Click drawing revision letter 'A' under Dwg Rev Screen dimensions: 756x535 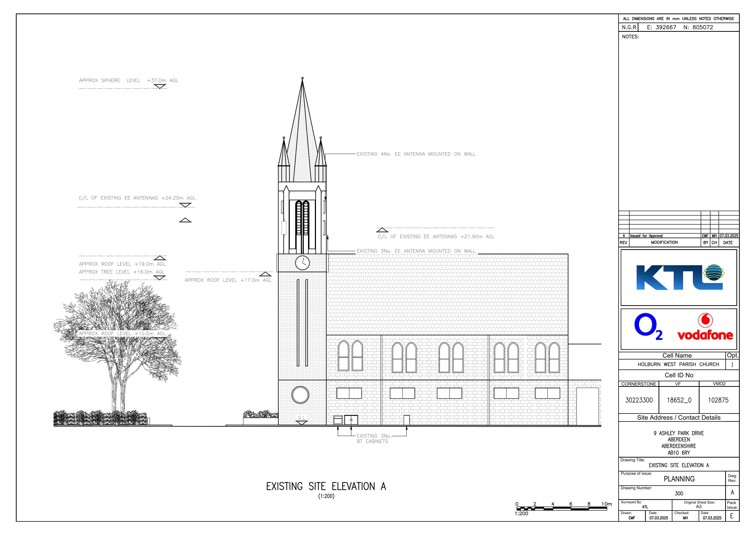coord(732,493)
